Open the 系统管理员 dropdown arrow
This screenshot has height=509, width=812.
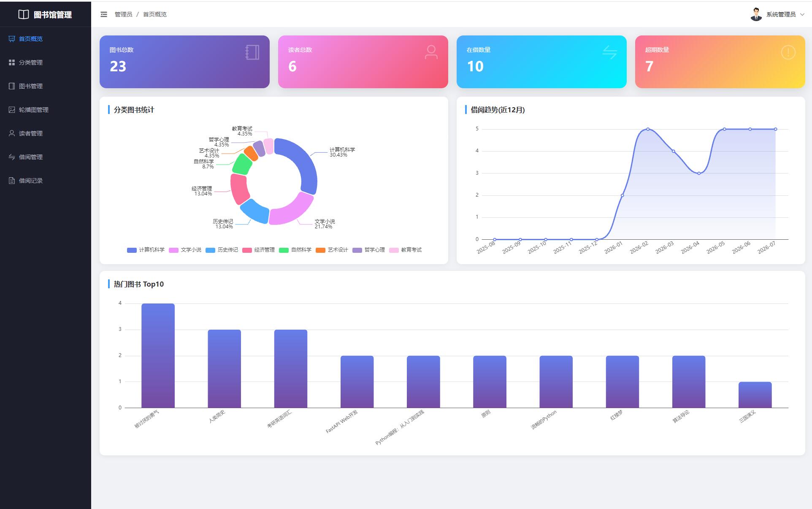(x=802, y=14)
